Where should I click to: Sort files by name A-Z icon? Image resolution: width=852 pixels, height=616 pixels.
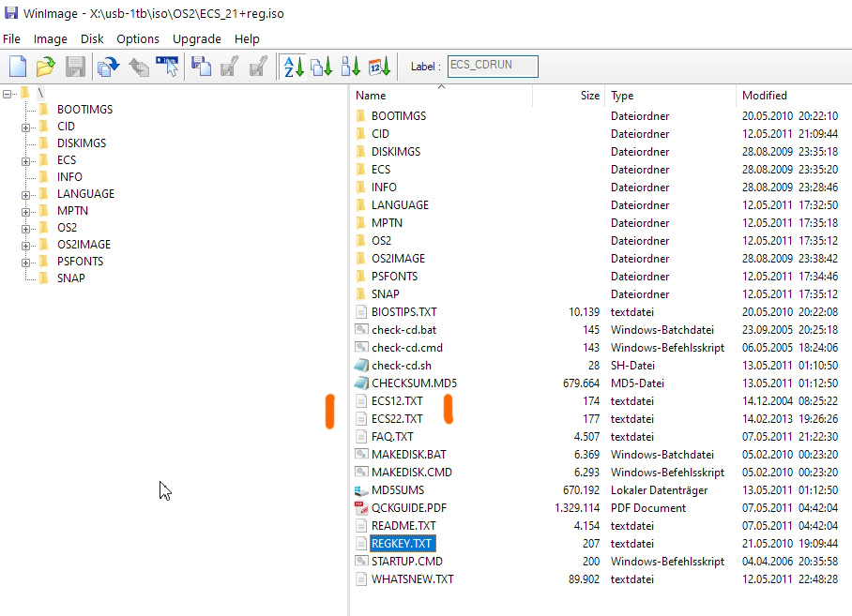tap(294, 67)
